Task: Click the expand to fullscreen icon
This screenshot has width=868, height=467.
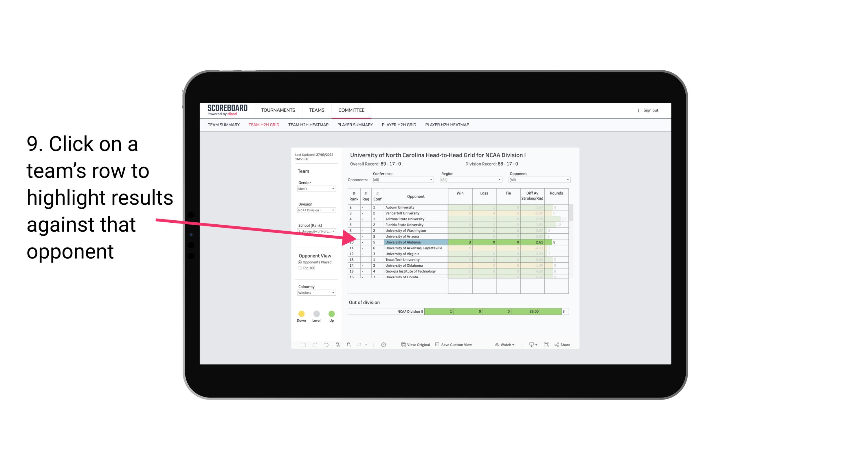Action: point(547,345)
